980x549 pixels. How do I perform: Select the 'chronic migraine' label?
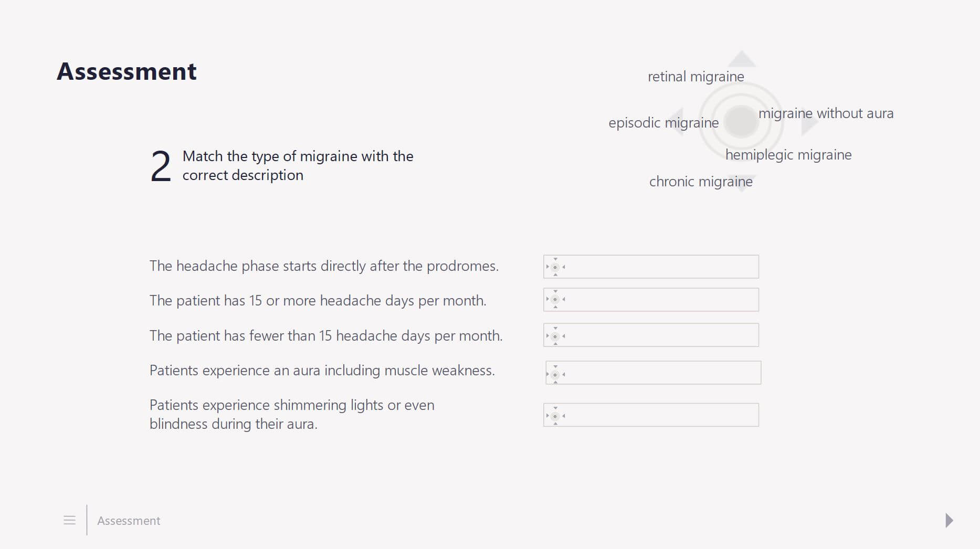coord(701,182)
